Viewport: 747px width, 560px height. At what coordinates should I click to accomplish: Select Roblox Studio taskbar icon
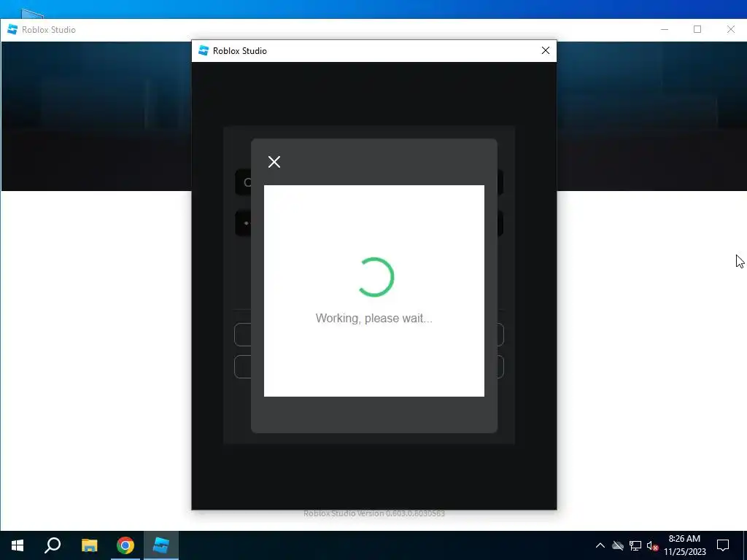coord(161,545)
